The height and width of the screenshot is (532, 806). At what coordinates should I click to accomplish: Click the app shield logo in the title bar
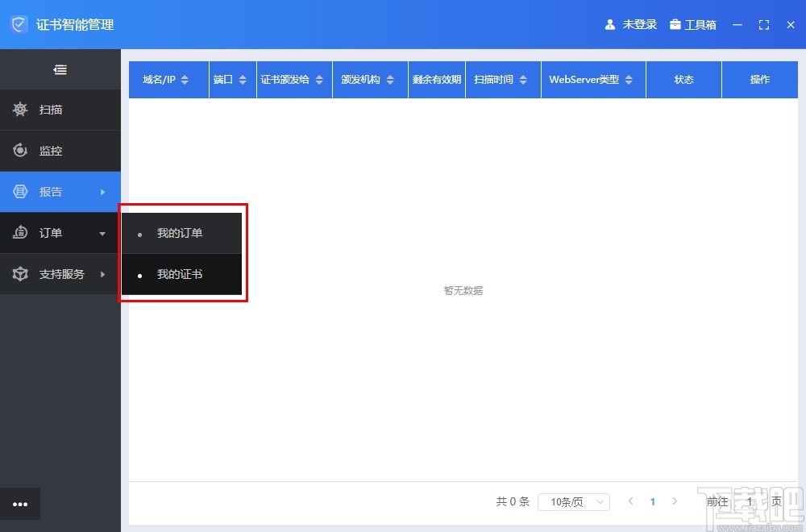coord(18,24)
